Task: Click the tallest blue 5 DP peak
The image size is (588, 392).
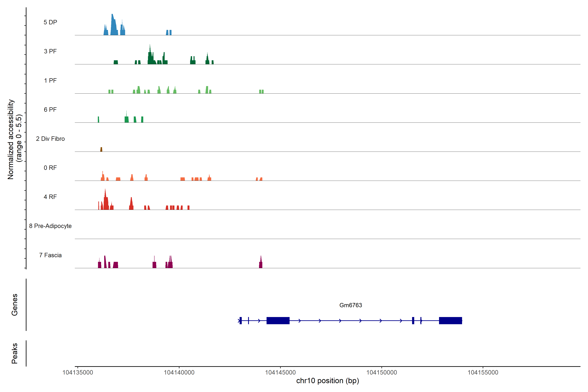Action: click(x=113, y=25)
